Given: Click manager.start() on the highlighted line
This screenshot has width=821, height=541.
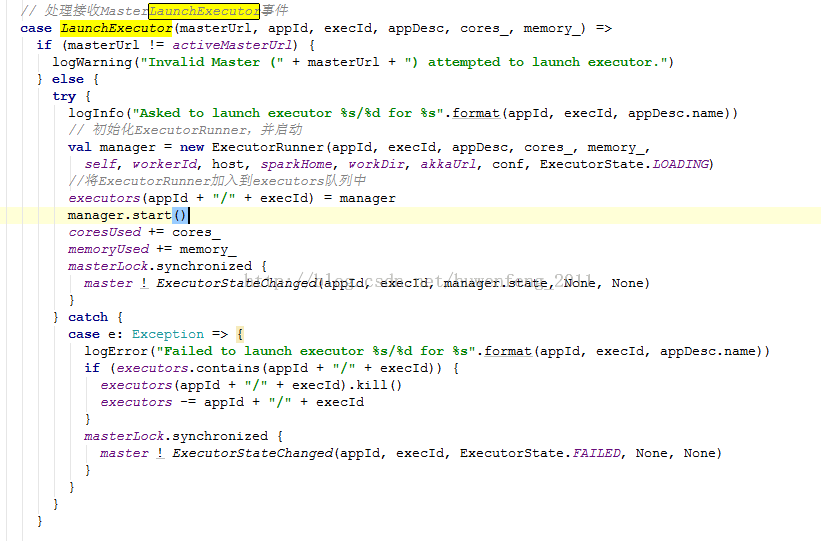Looking at the screenshot, I should pyautogui.click(x=127, y=215).
